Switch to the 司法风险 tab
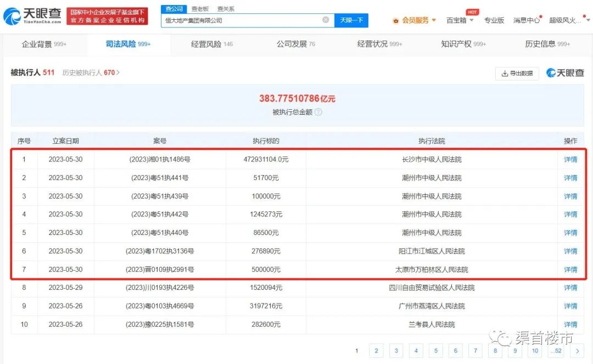593x364 pixels. (128, 44)
